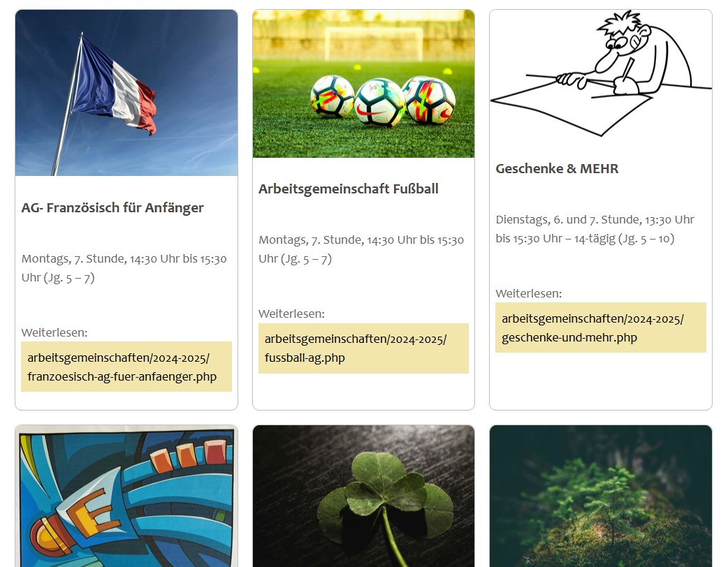The image size is (728, 567).
Task: Click Weiterlesen label in Geschenke card
Action: [528, 294]
